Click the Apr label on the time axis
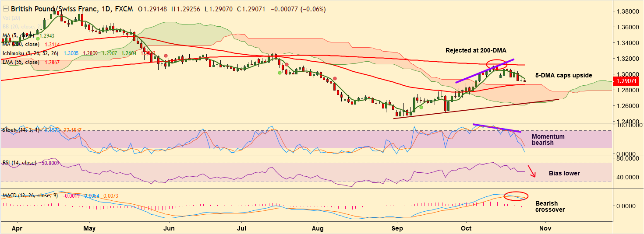Viewport: 644px width, 234px height. pos(17,228)
